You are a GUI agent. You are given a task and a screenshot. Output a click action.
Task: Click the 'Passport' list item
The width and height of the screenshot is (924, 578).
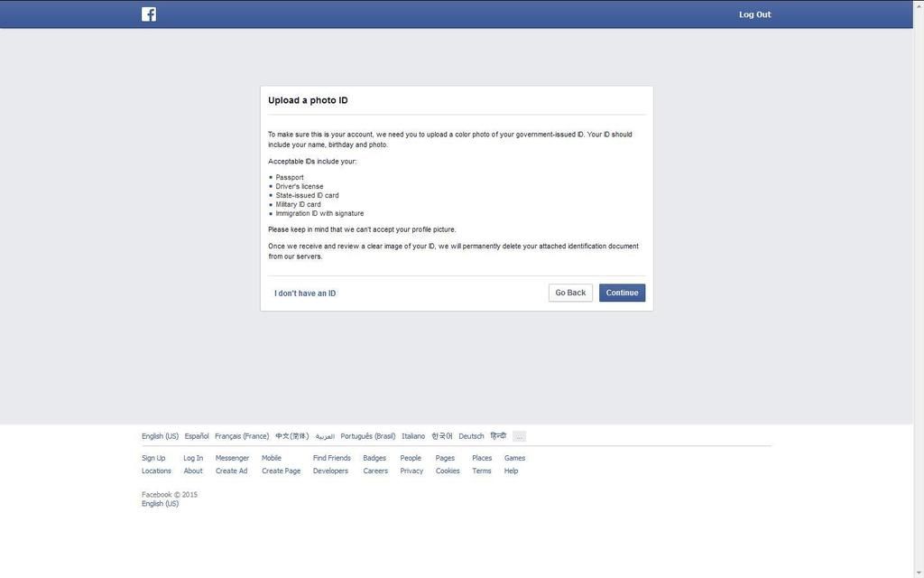click(x=290, y=178)
